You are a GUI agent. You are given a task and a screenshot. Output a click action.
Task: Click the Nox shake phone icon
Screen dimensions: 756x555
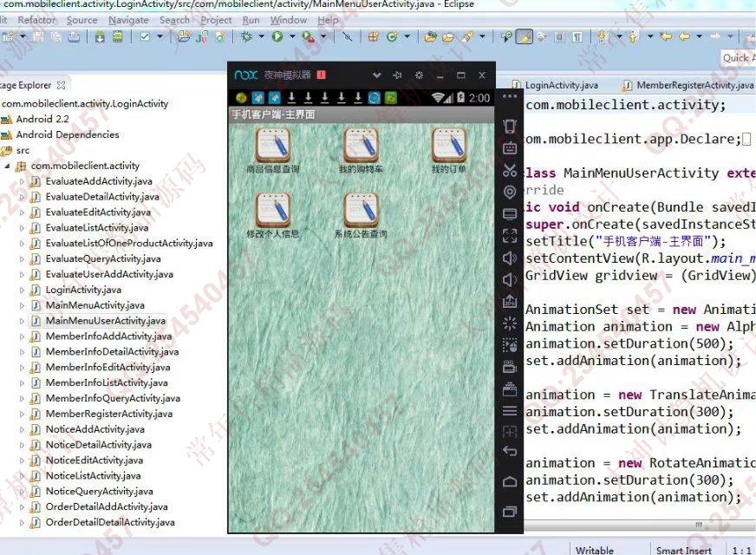pyautogui.click(x=510, y=126)
